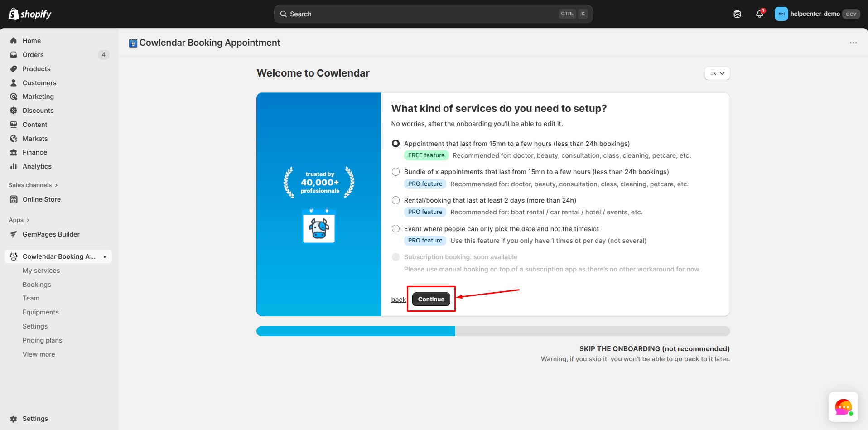Select the Bundle of x appointments option
The width and height of the screenshot is (868, 430).
pyautogui.click(x=395, y=172)
